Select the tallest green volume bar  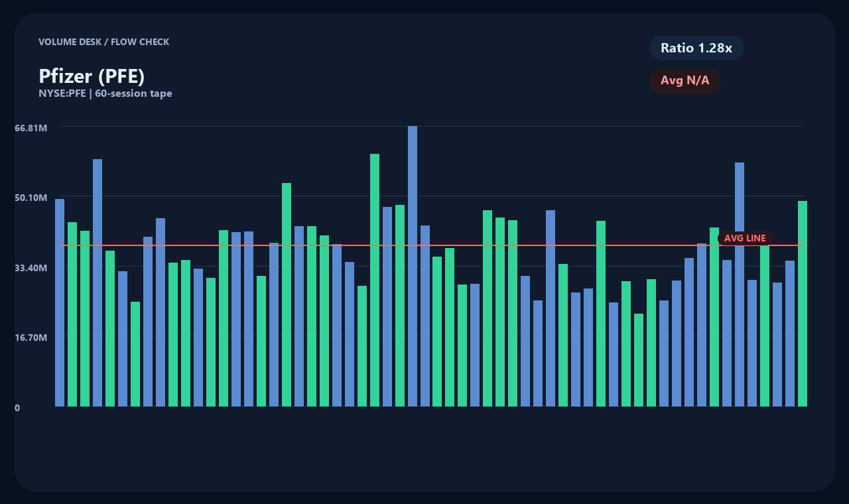(x=375, y=280)
